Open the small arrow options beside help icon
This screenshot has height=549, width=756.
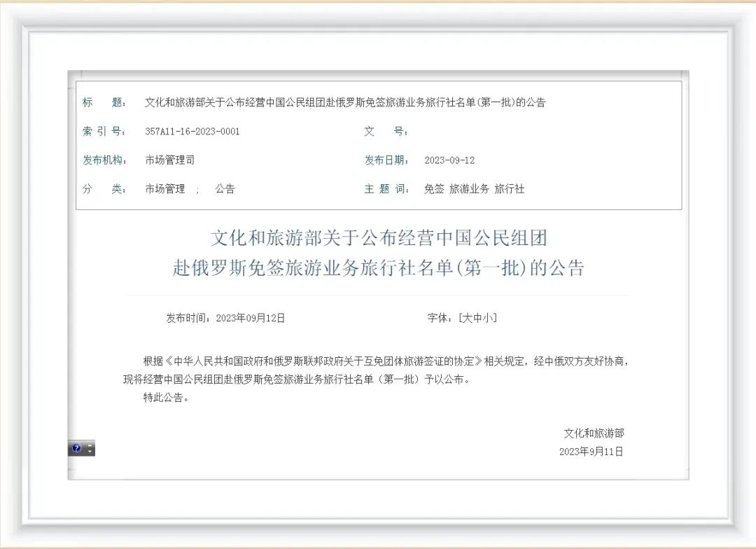click(90, 449)
